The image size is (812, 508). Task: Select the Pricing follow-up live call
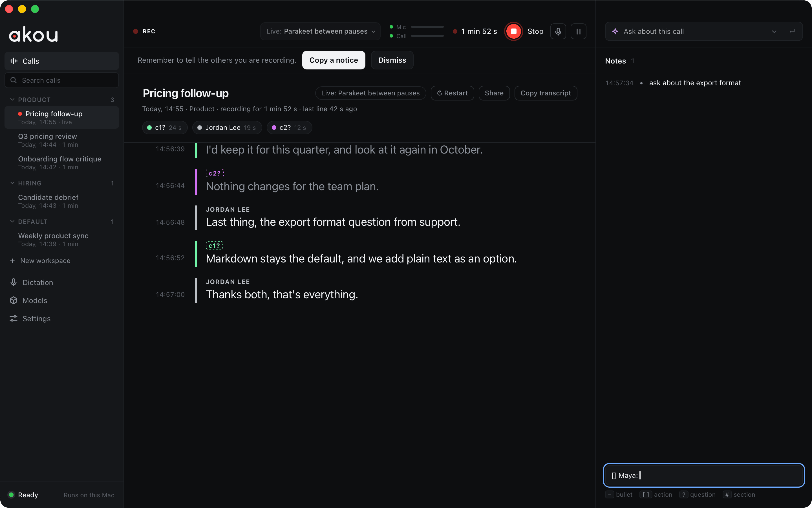coord(62,118)
